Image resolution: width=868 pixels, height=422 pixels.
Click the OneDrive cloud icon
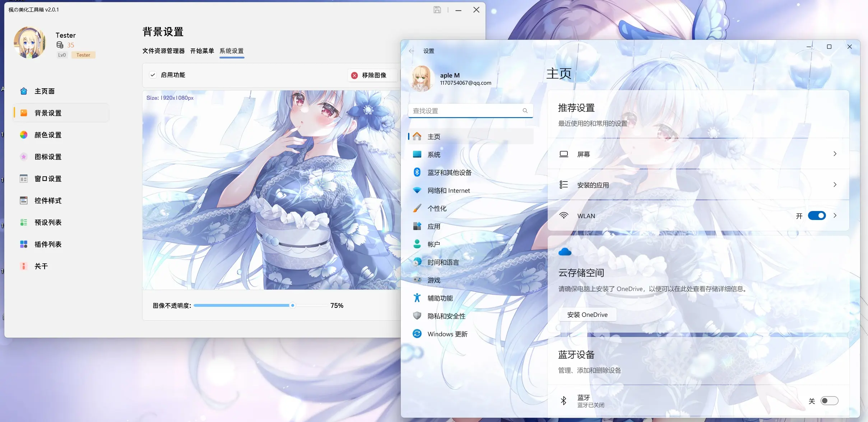point(565,252)
